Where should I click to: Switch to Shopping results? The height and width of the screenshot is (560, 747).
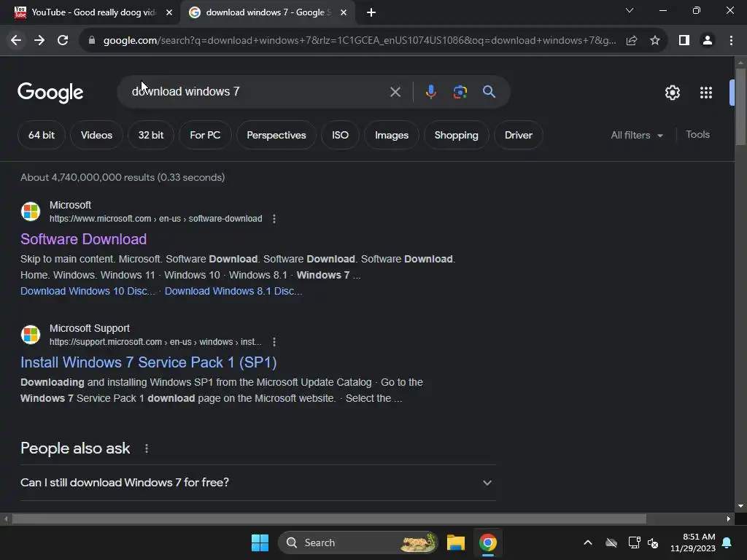coord(457,135)
